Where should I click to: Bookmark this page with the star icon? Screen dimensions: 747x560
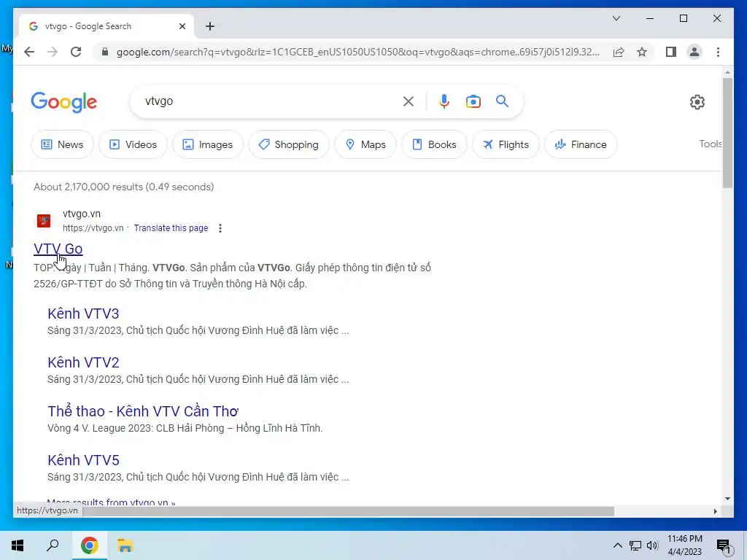click(642, 52)
